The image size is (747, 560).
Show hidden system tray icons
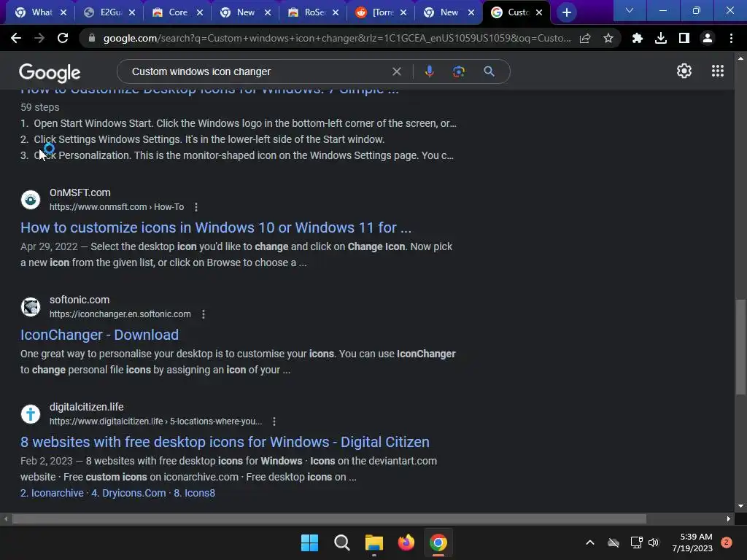tap(589, 542)
